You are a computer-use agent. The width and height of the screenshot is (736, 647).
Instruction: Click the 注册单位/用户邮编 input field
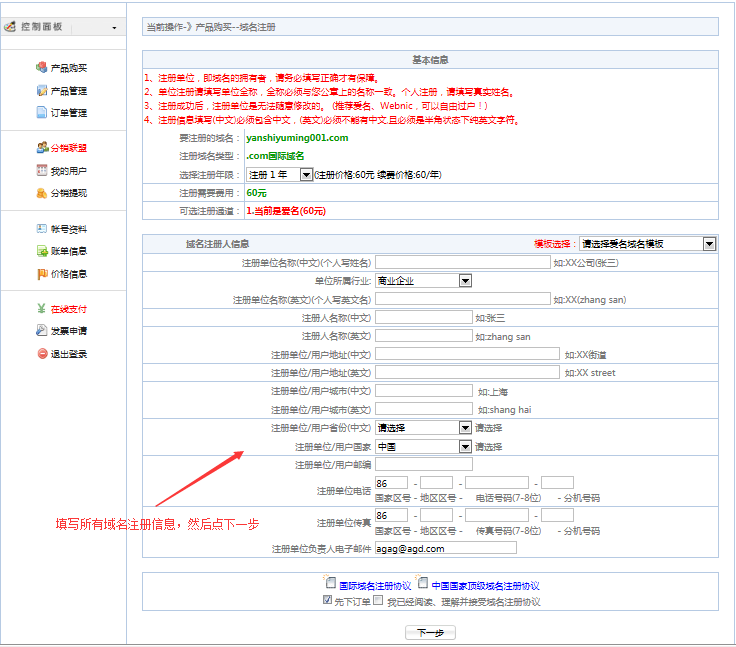423,464
